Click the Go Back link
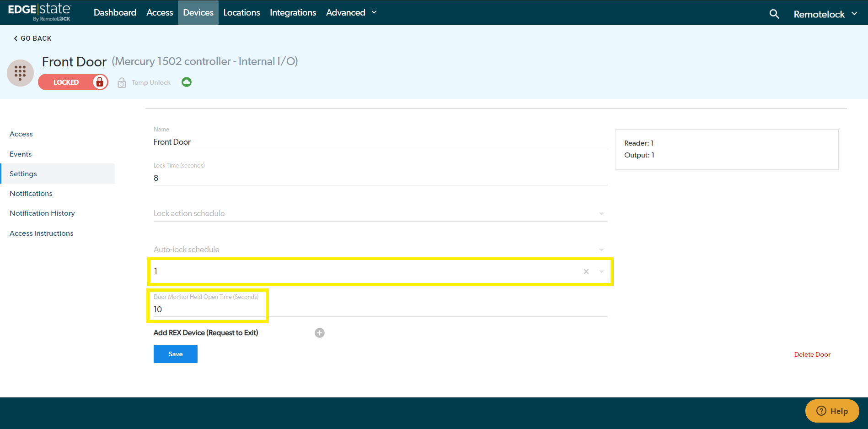Screen dimensions: 868x429 [32, 38]
